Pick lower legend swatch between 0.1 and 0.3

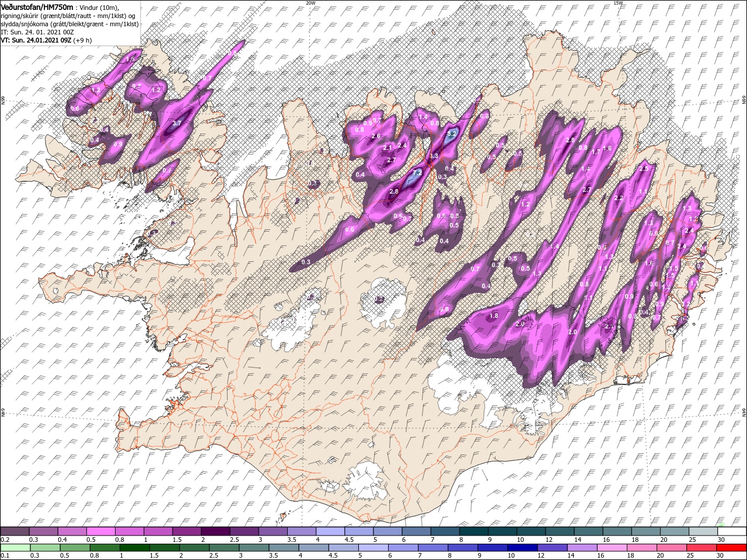click(15, 548)
